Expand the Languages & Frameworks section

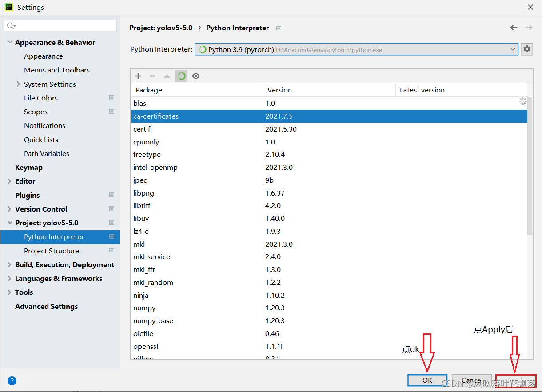10,278
